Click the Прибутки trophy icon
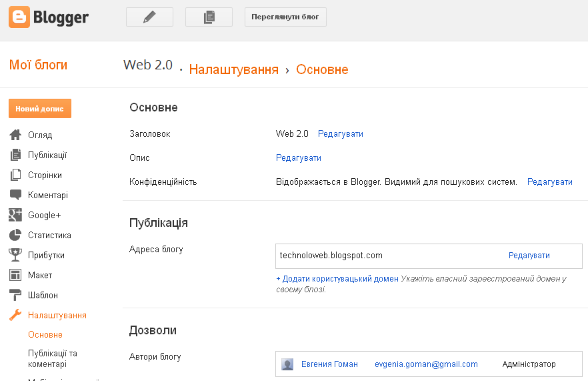 tap(15, 255)
